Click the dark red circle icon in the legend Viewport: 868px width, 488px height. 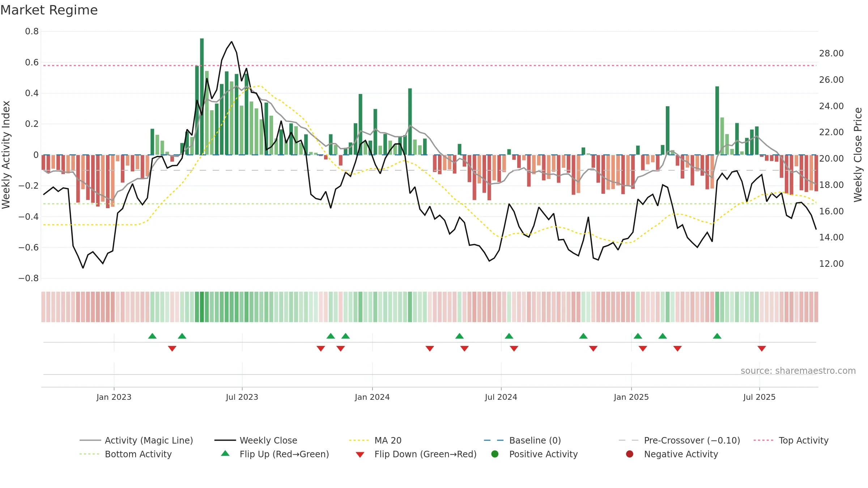click(630, 454)
